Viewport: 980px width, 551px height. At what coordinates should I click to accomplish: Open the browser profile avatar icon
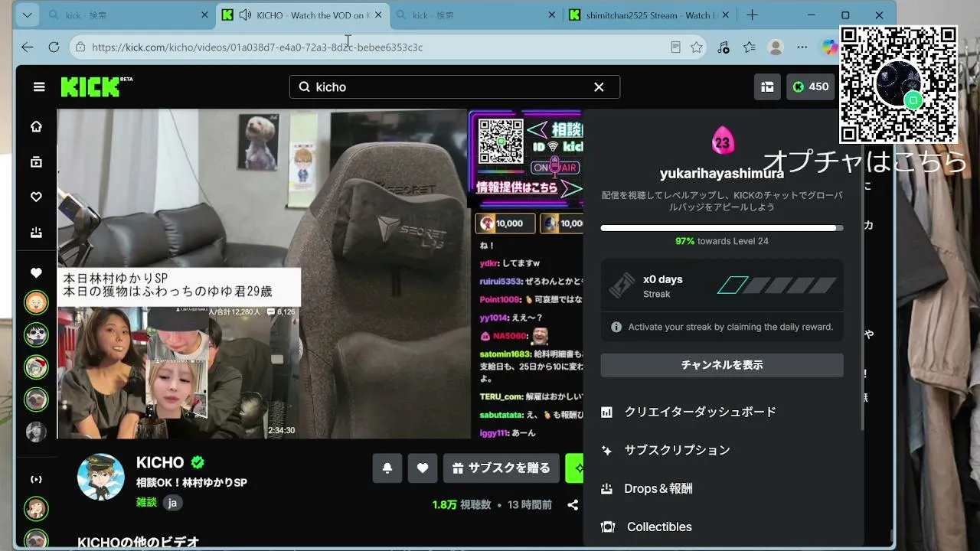click(x=776, y=47)
